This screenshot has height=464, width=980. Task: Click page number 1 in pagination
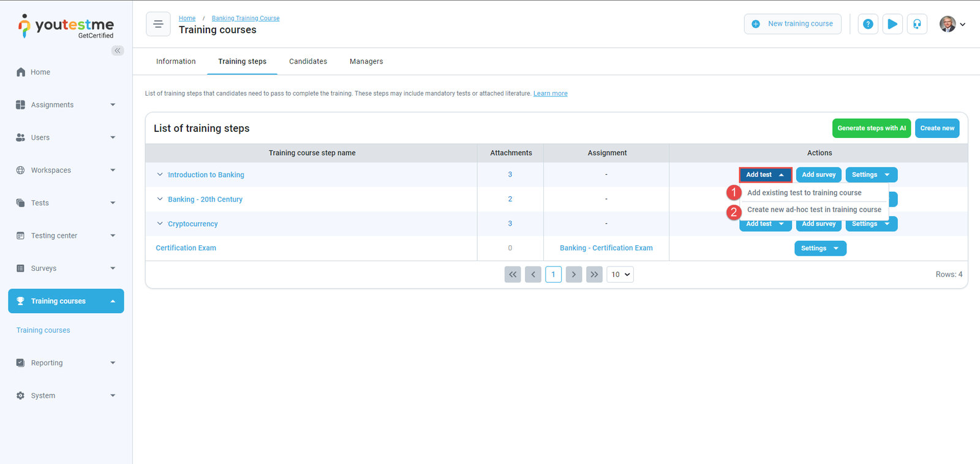[553, 275]
